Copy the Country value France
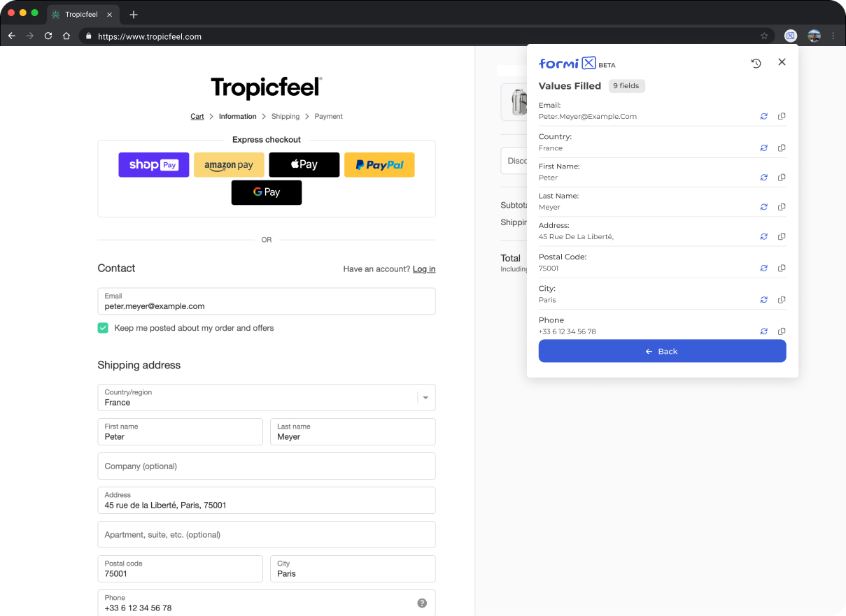The image size is (846, 616). [782, 148]
